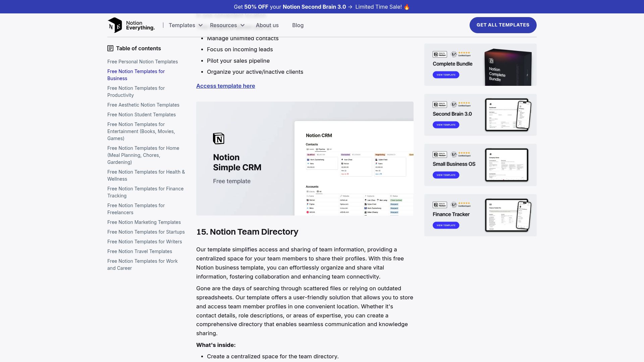This screenshot has height=362, width=644.
Task: Open the Blog page
Action: pos(298,25)
